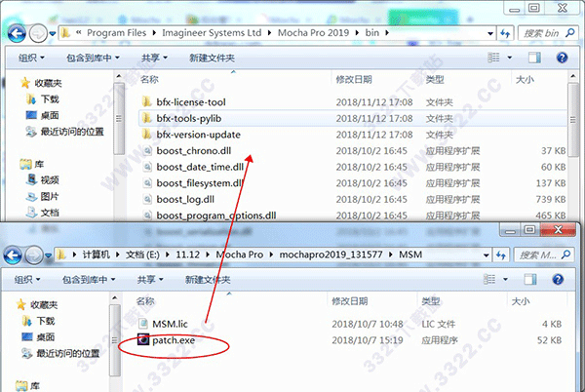The height and width of the screenshot is (392, 585).
Task: Sort by 大小 column in MSM window
Action: coord(521,301)
